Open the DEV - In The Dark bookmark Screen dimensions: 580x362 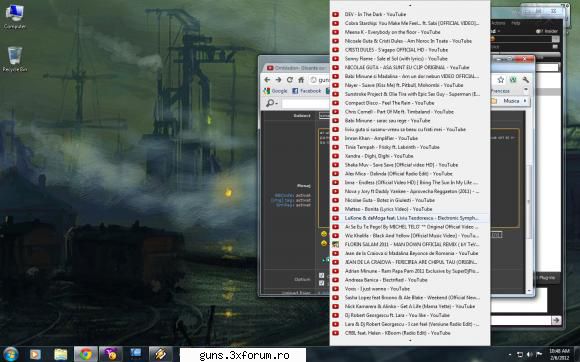pyautogui.click(x=410, y=14)
